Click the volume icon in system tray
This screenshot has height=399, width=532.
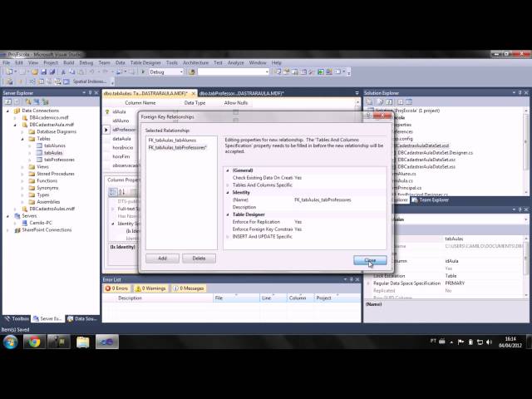[x=489, y=342]
